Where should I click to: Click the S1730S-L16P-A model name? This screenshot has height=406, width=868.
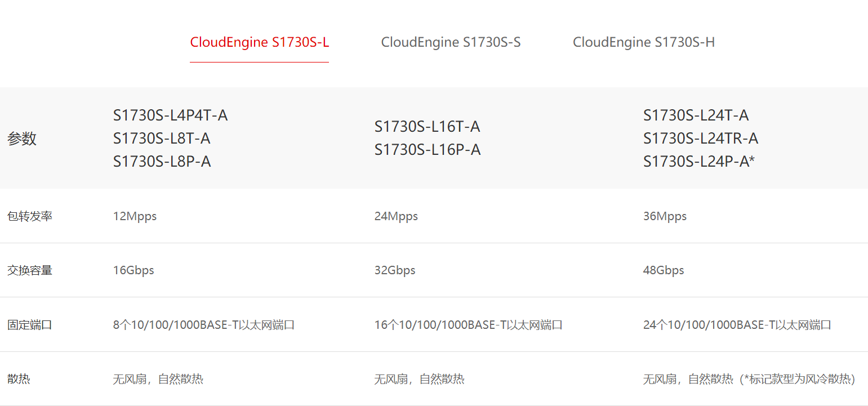[x=428, y=150]
